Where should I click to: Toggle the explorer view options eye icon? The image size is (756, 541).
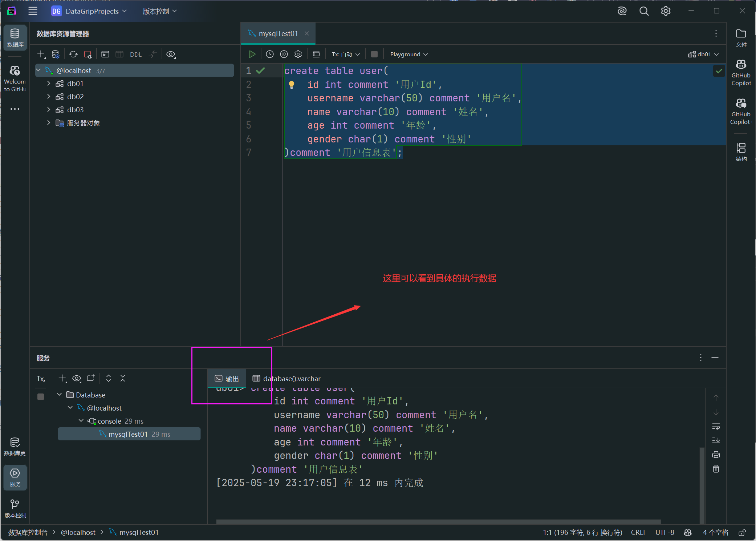click(x=171, y=54)
